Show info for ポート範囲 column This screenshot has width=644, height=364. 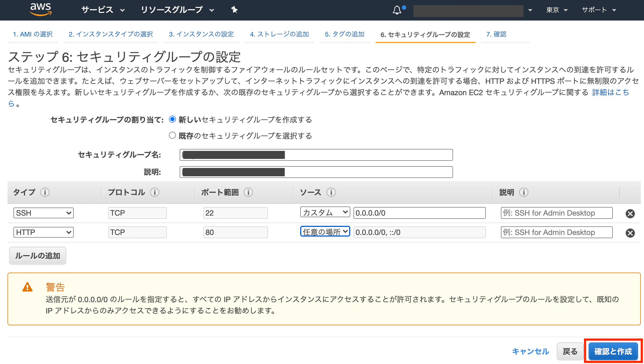coord(248,192)
